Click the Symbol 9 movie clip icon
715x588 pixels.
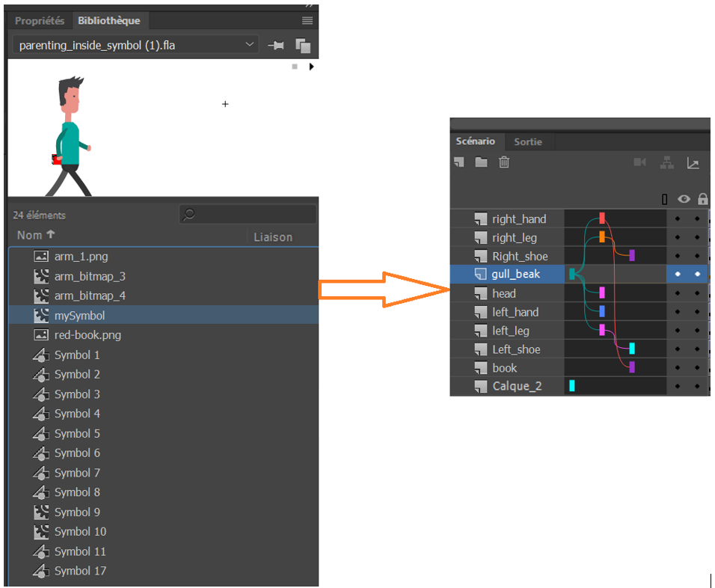coord(41,512)
